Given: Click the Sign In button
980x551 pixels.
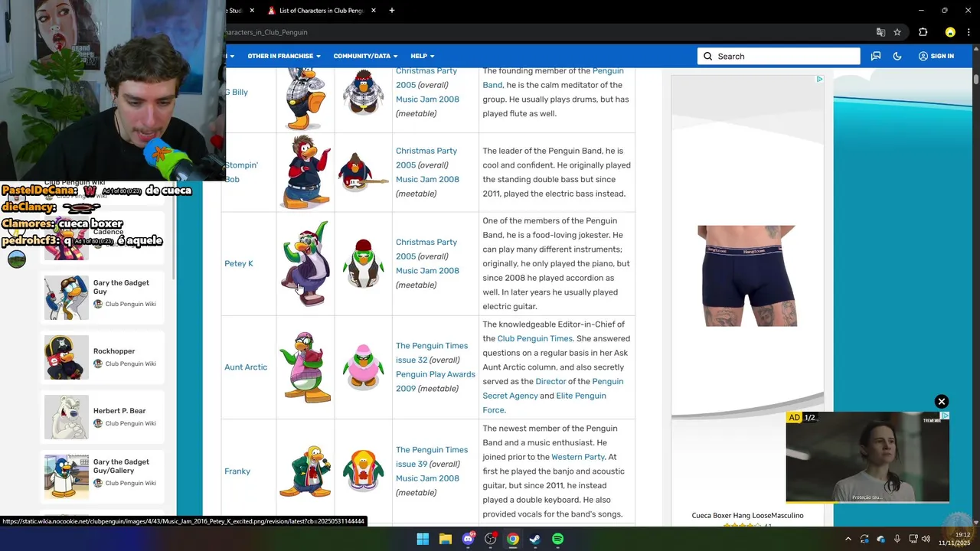Looking at the screenshot, I should [x=936, y=56].
